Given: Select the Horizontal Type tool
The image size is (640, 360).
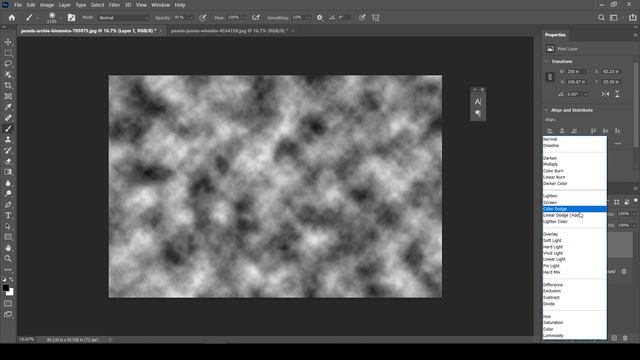Looking at the screenshot, I should pos(8,215).
